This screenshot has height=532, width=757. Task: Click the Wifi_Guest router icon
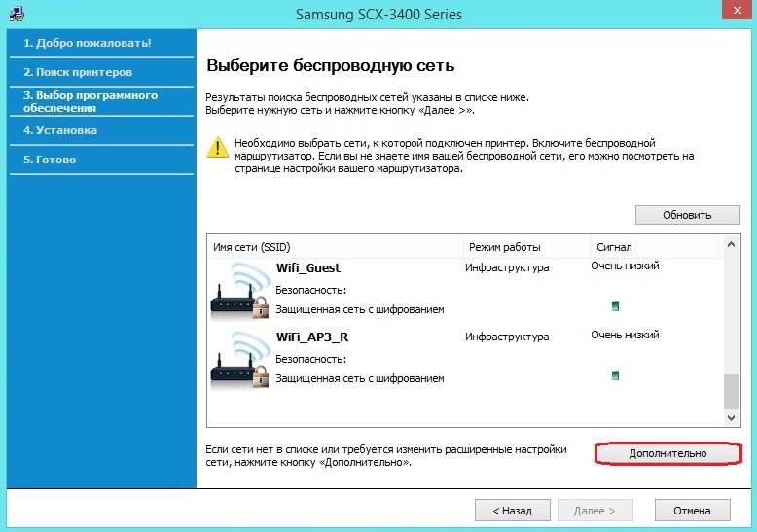point(239,291)
